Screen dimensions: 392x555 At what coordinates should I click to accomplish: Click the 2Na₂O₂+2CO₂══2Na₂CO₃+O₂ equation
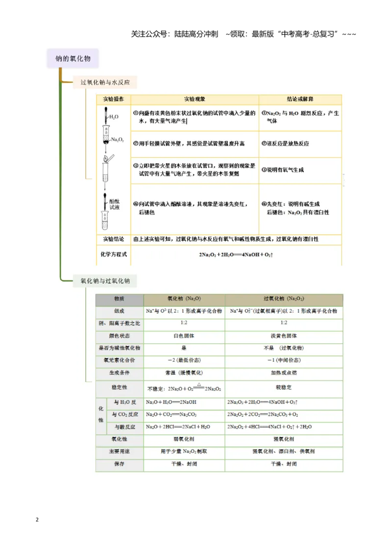click(x=263, y=414)
